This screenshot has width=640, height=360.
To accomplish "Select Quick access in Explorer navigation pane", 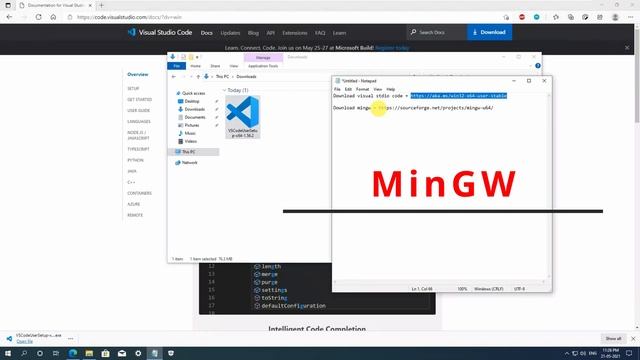I will 191,93.
